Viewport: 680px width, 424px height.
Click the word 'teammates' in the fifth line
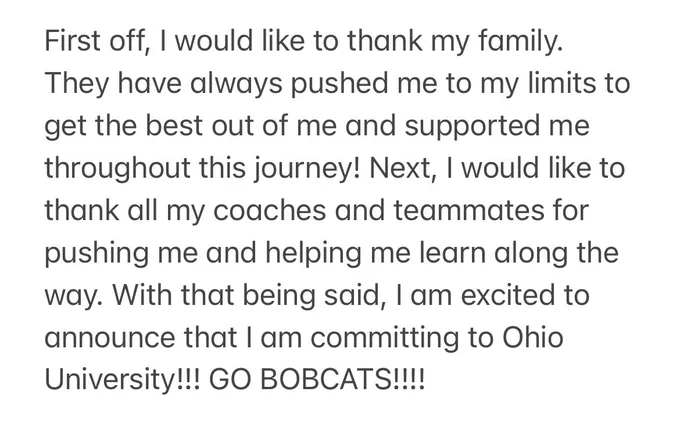[x=468, y=211]
